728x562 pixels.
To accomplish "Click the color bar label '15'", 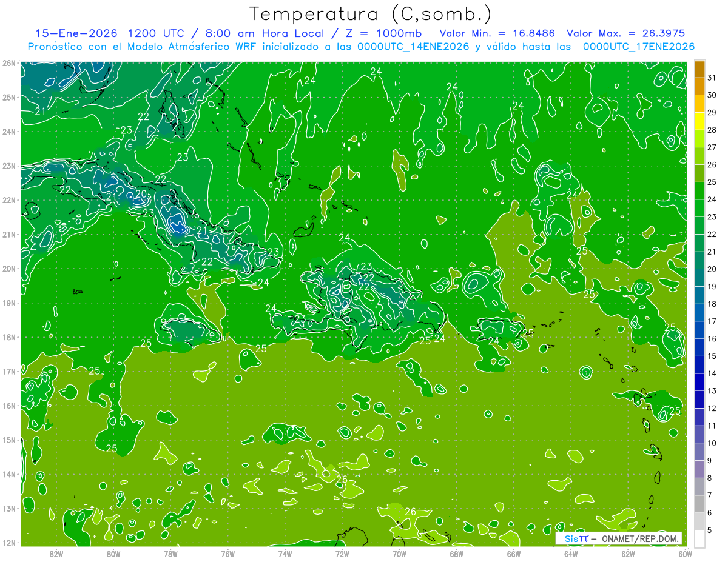I will (x=712, y=356).
